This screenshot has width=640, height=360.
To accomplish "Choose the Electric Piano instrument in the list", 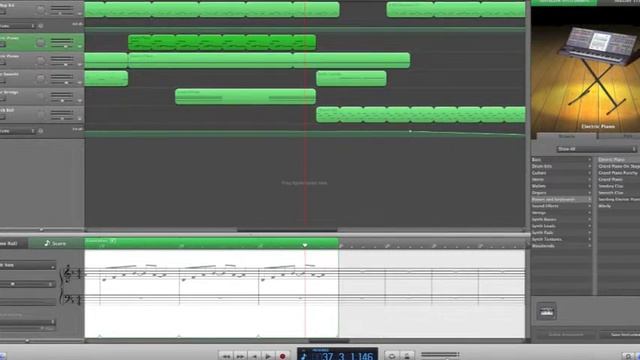I will click(619, 160).
